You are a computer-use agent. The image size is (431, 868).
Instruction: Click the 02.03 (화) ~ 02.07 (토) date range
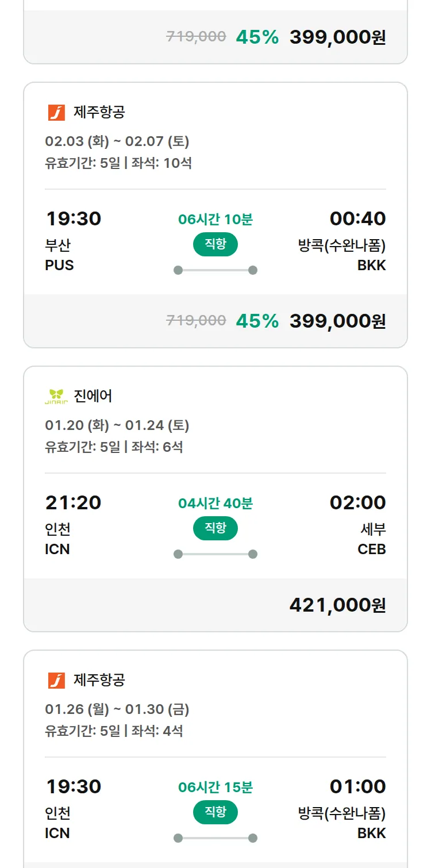(117, 141)
